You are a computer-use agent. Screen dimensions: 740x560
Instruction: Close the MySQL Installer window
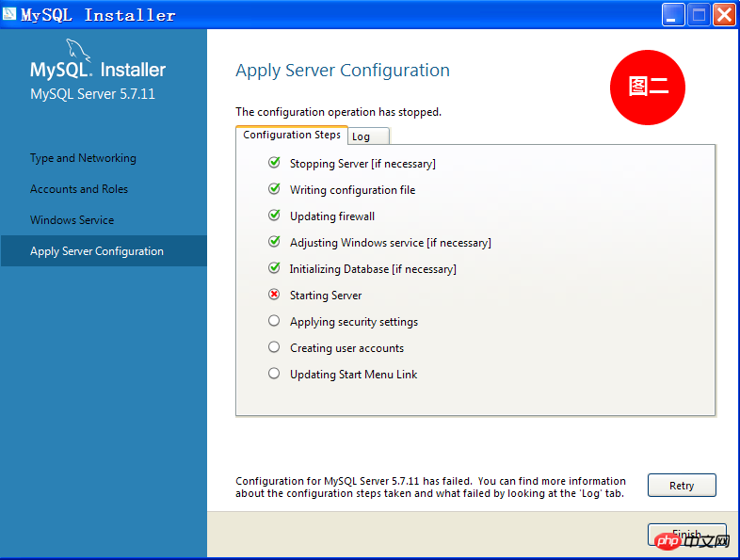[724, 15]
